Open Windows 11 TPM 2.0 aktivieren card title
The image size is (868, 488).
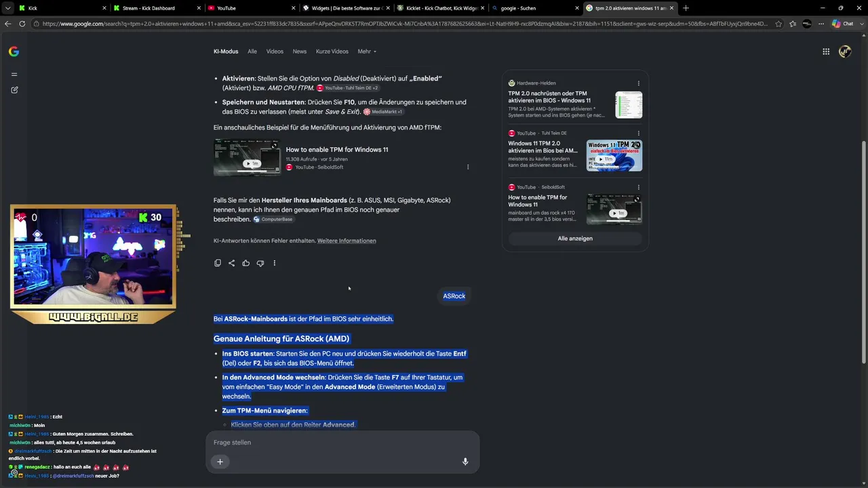click(543, 147)
